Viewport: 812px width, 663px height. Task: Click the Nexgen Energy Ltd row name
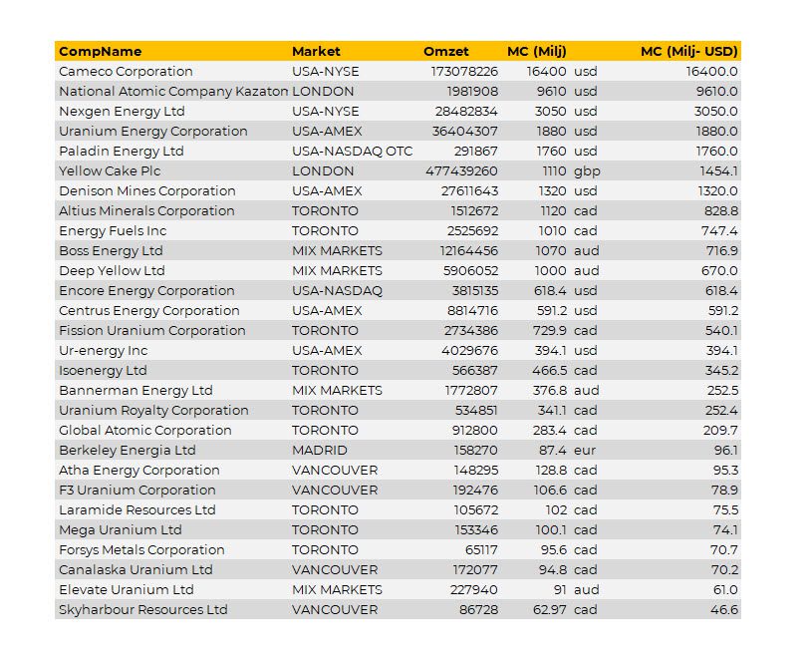(x=122, y=112)
